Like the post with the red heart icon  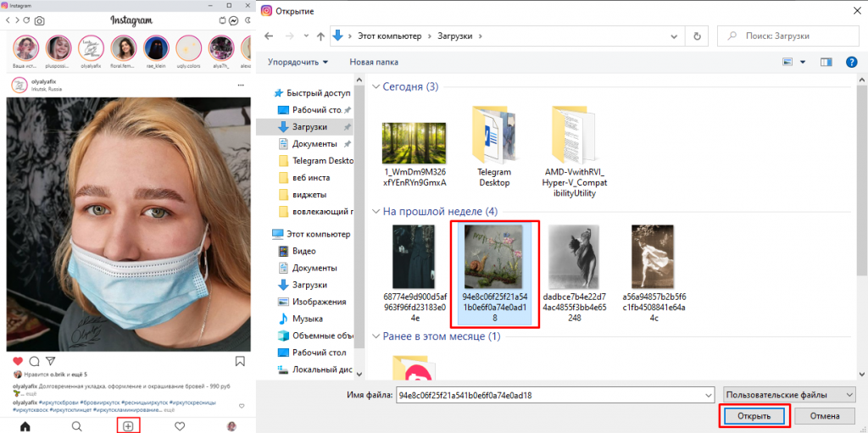[x=18, y=361]
